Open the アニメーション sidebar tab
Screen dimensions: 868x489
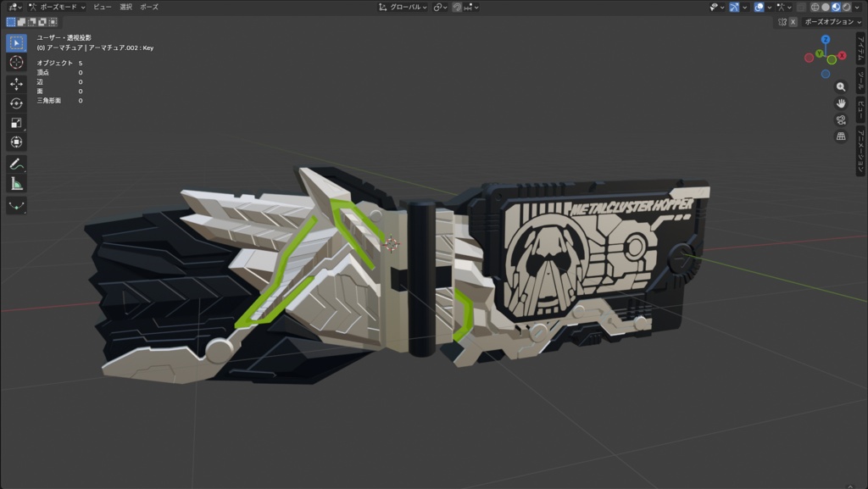coord(861,151)
